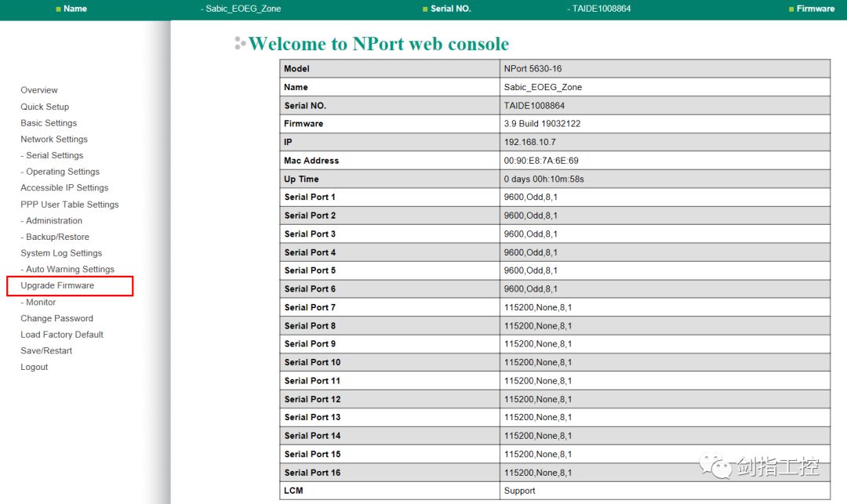Click Logout in the sidebar
The image size is (847, 504).
[34, 367]
